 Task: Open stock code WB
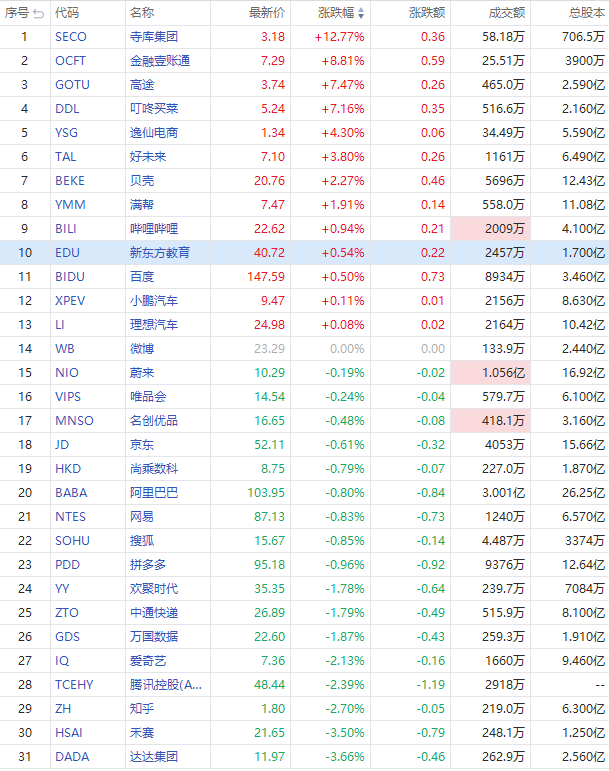(x=65, y=349)
